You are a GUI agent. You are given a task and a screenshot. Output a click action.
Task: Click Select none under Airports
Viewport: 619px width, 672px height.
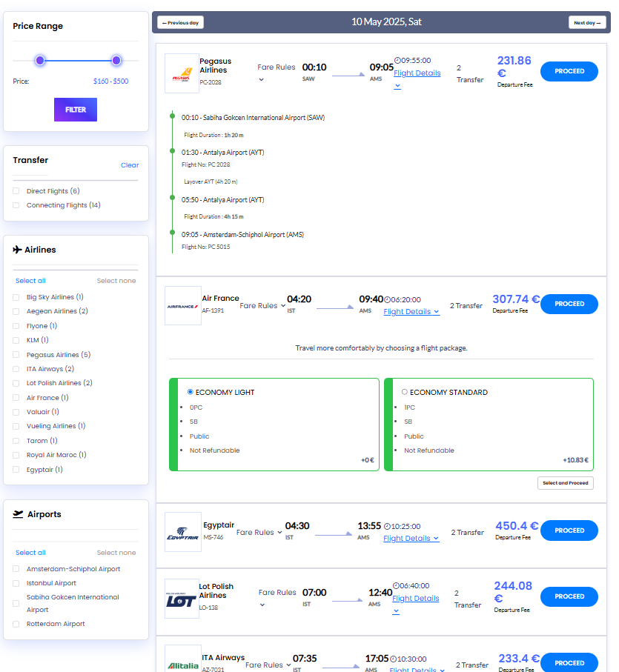coord(116,553)
